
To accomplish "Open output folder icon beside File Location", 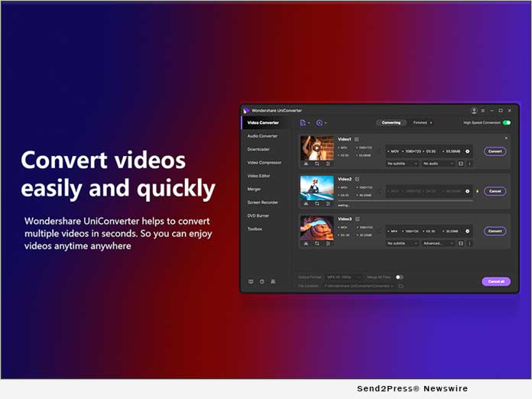I will (401, 286).
